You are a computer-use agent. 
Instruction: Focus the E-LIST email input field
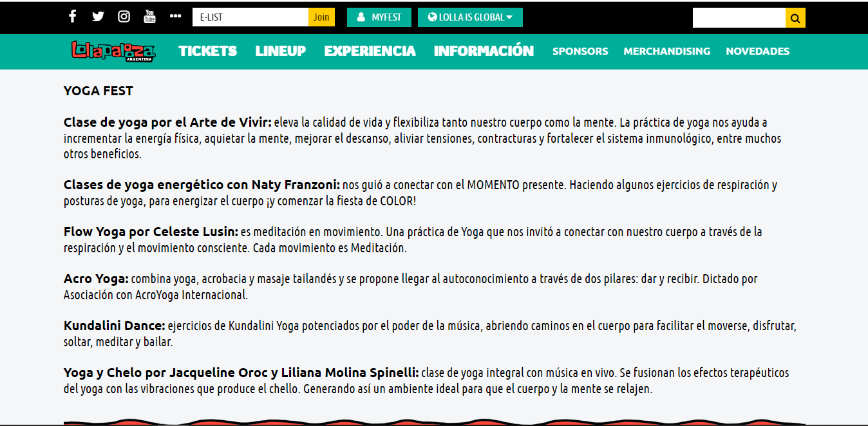coord(250,17)
